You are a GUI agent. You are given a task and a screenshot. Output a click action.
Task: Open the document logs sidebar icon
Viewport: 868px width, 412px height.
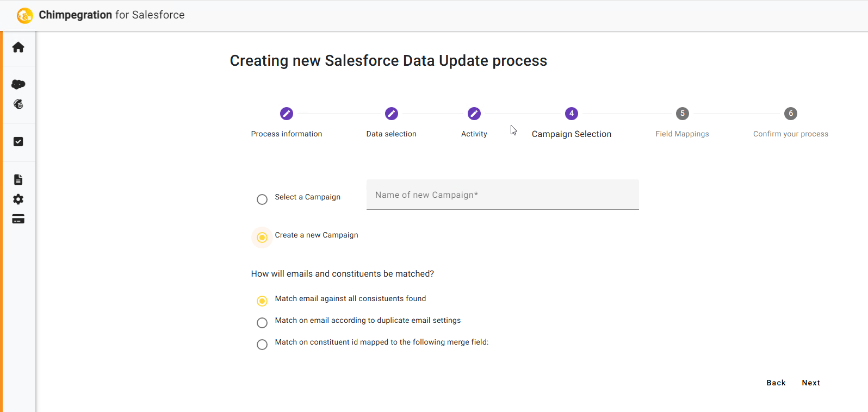click(x=18, y=179)
